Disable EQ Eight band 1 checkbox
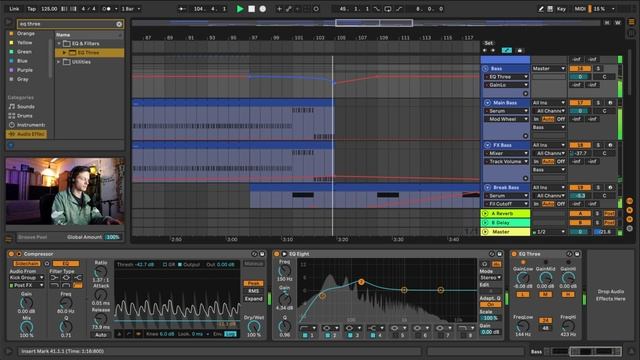The width and height of the screenshot is (640, 360). click(x=305, y=335)
